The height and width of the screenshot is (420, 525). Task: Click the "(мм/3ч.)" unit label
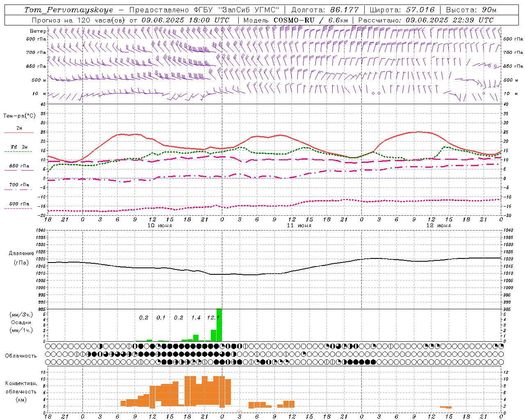pos(21,315)
